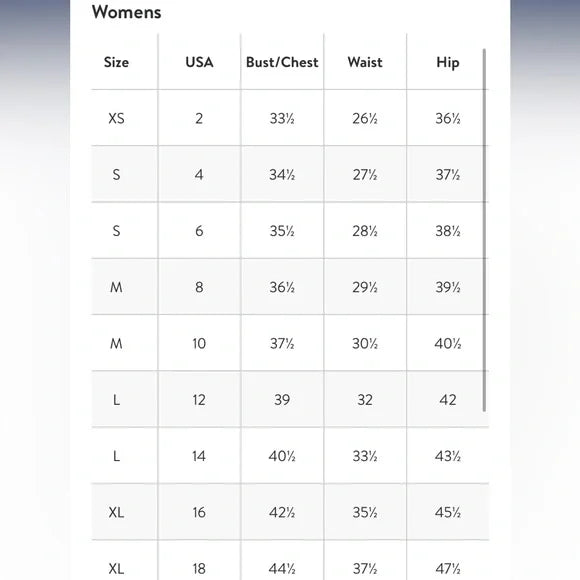Click USA size 2 cell
The height and width of the screenshot is (580, 580).
199,118
